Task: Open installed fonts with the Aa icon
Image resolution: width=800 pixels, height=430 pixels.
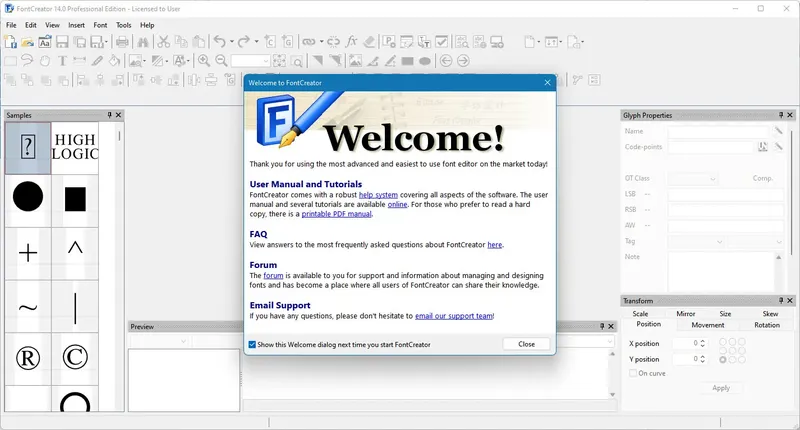Action: click(x=45, y=42)
